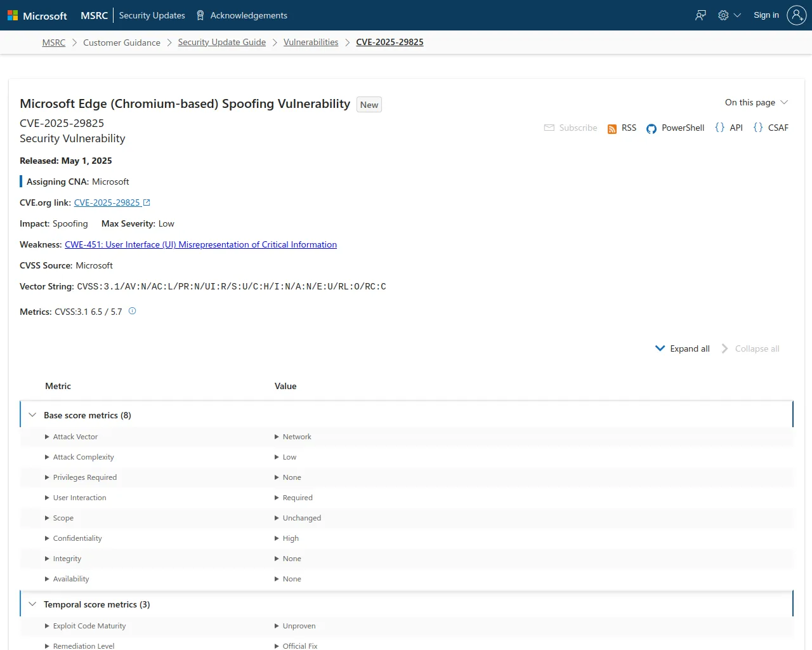The image size is (812, 650).
Task: Click Collapse all button
Action: coord(750,348)
